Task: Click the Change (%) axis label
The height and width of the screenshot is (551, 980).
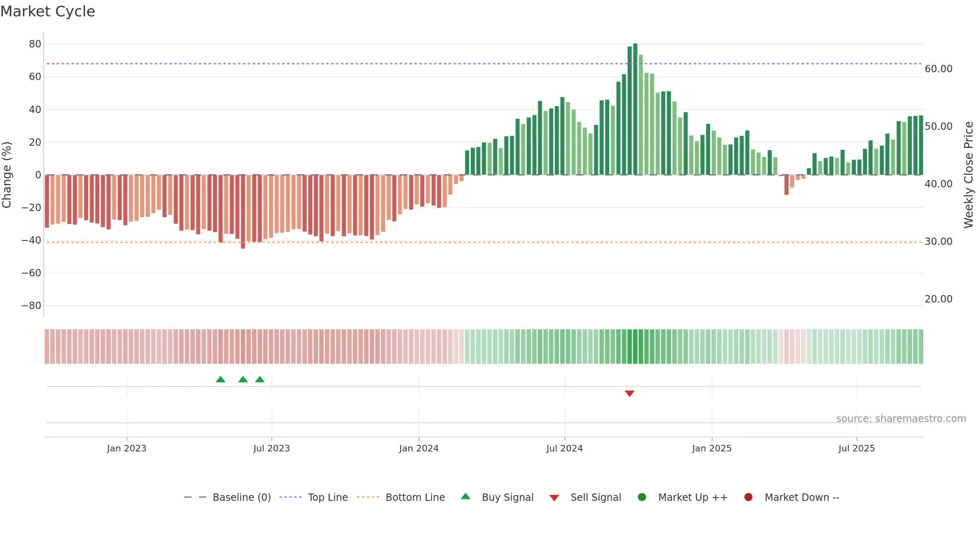Action: [7, 175]
